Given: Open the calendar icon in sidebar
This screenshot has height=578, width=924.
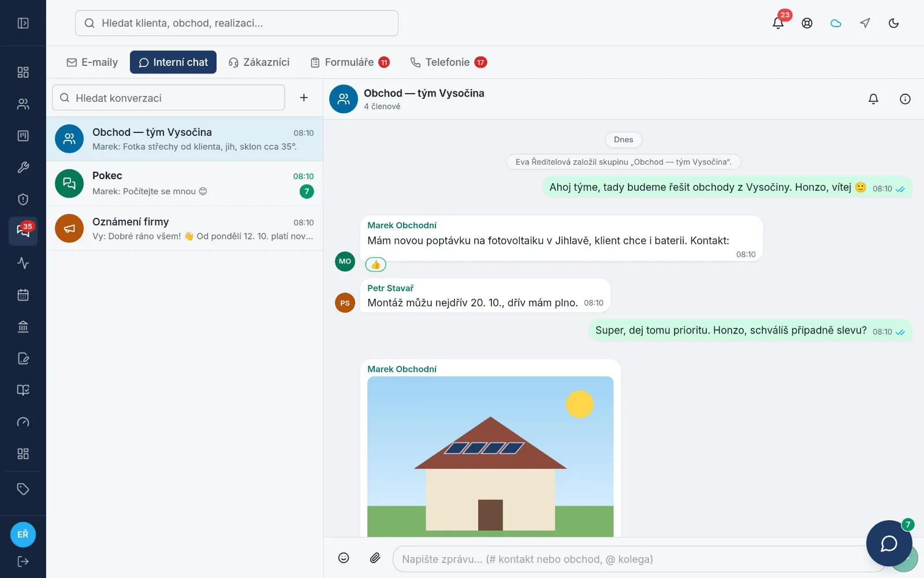Looking at the screenshot, I should coord(23,295).
